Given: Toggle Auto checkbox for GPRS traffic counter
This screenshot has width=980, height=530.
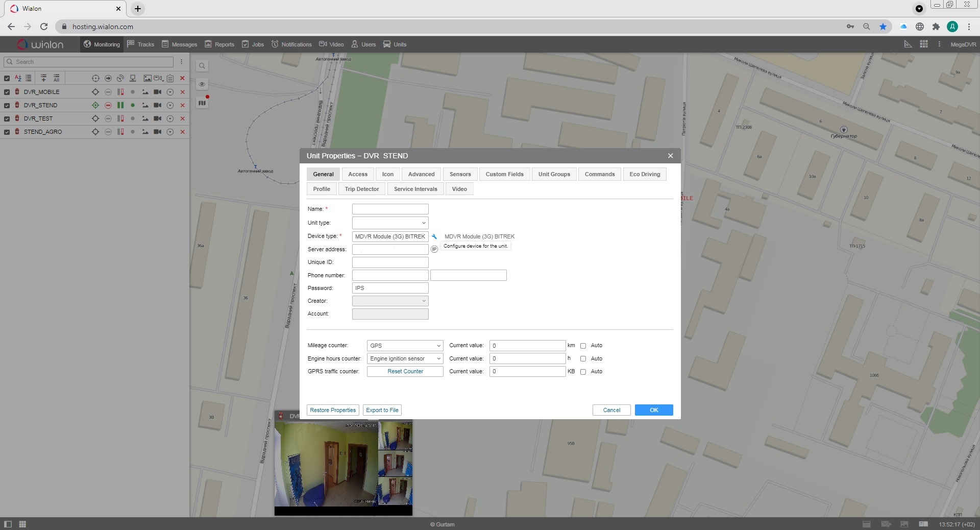Looking at the screenshot, I should pos(583,372).
